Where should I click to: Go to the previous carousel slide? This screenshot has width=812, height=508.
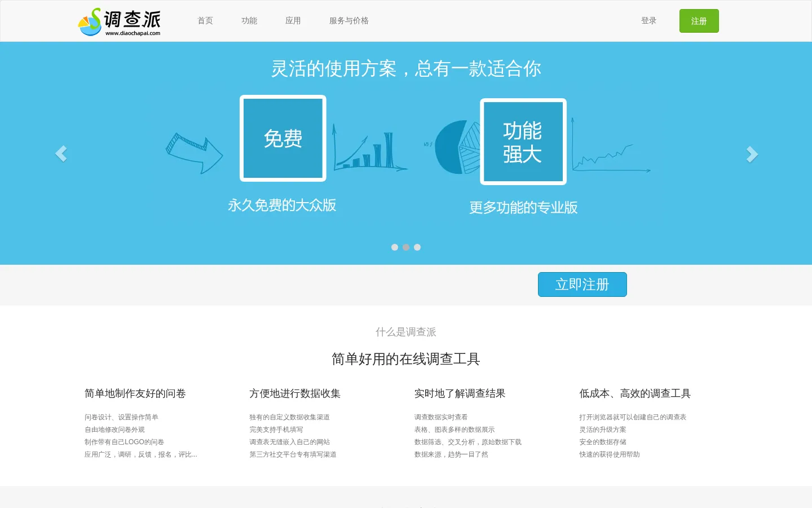pyautogui.click(x=61, y=154)
